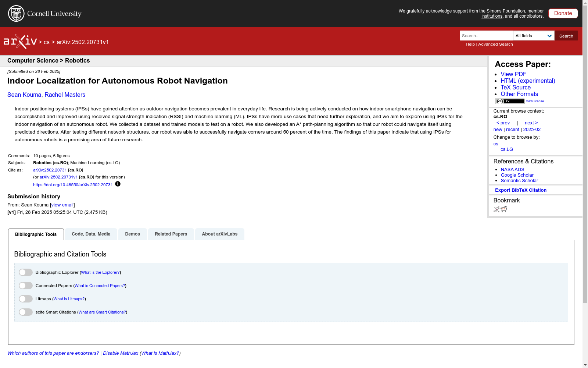Click Disable MathJax link

(121, 353)
